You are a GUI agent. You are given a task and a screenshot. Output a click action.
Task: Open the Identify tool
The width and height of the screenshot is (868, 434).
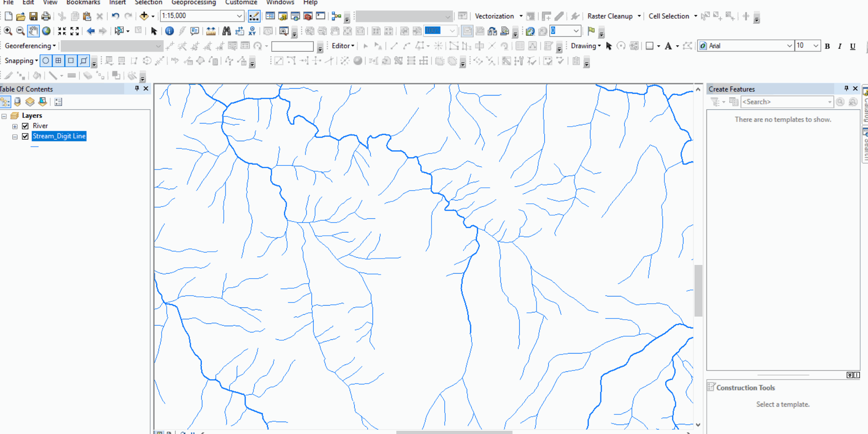pyautogui.click(x=169, y=31)
